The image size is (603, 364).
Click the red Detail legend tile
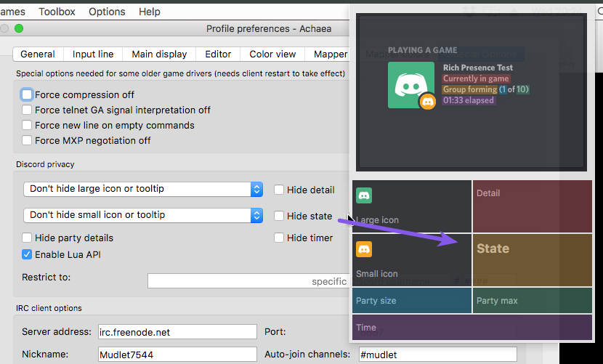click(x=533, y=206)
